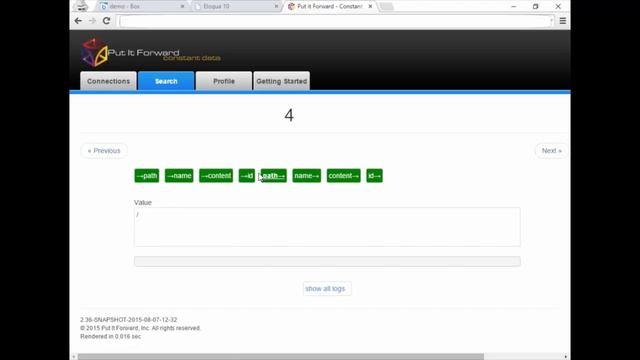Click the step number 4 heading

(289, 116)
